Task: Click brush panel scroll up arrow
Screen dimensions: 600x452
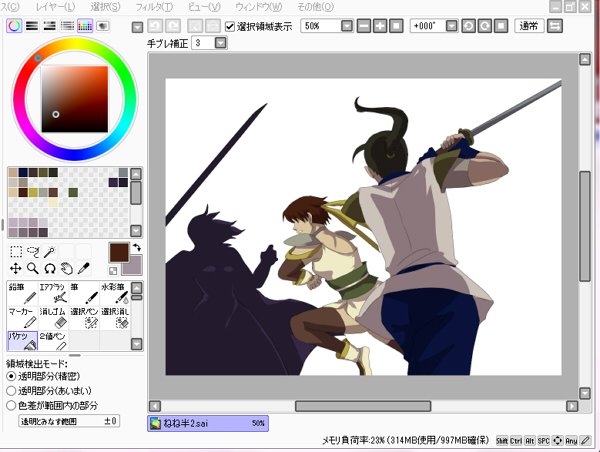Action: (137, 288)
